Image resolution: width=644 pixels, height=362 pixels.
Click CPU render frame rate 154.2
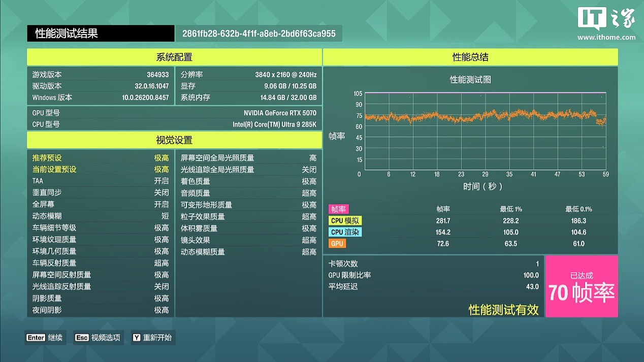443,232
